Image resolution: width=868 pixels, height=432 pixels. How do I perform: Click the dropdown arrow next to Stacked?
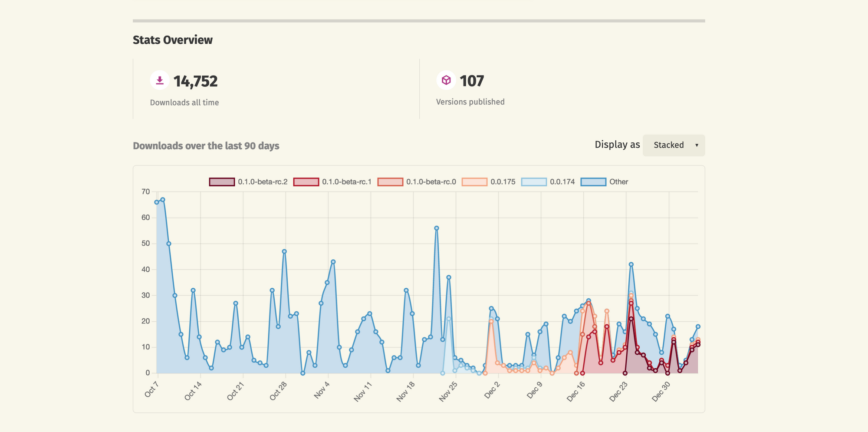(697, 145)
